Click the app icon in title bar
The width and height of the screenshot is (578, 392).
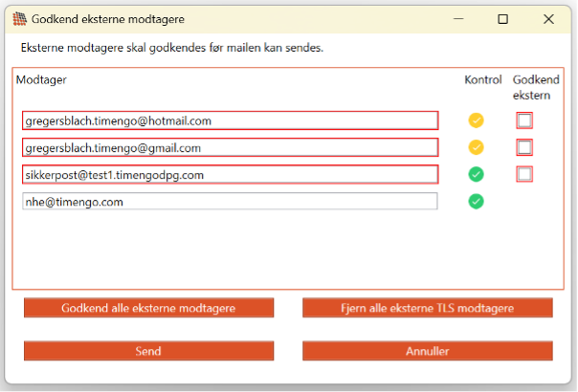pos(19,18)
